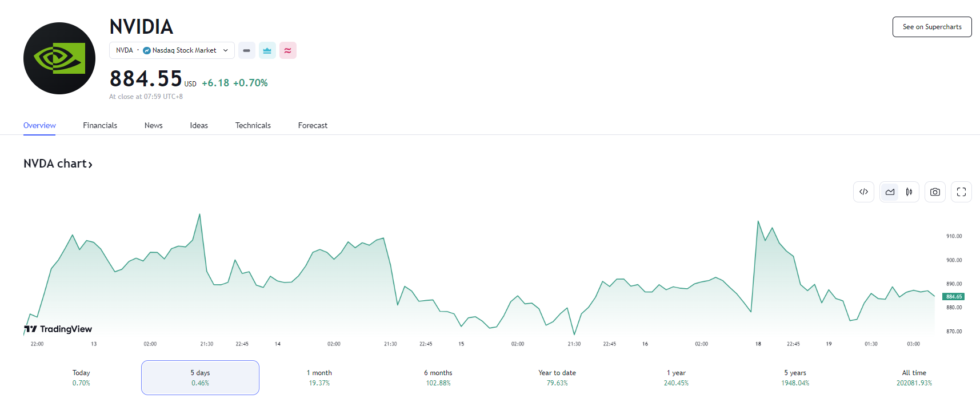Click the gray dash badge icon
This screenshot has height=406, width=980.
tap(246, 50)
